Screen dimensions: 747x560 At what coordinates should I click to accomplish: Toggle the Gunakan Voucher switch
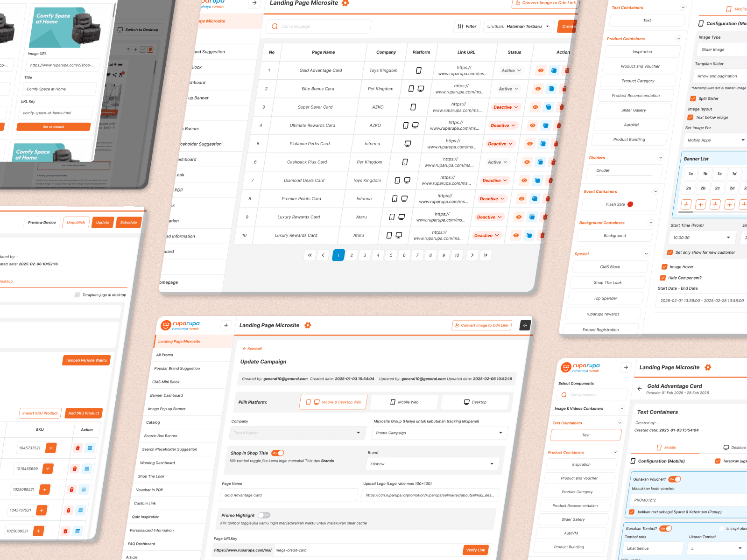click(675, 479)
